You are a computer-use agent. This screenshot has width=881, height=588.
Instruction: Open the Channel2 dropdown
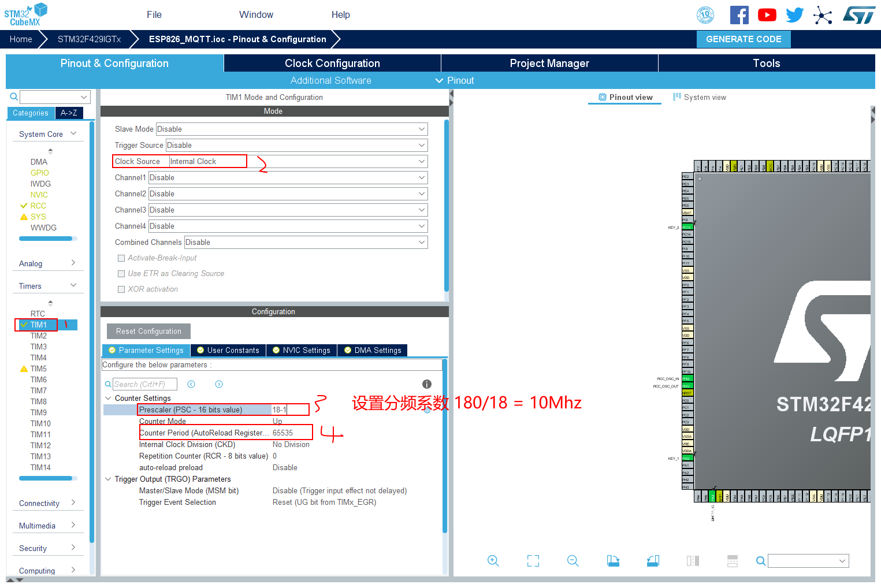coord(288,193)
